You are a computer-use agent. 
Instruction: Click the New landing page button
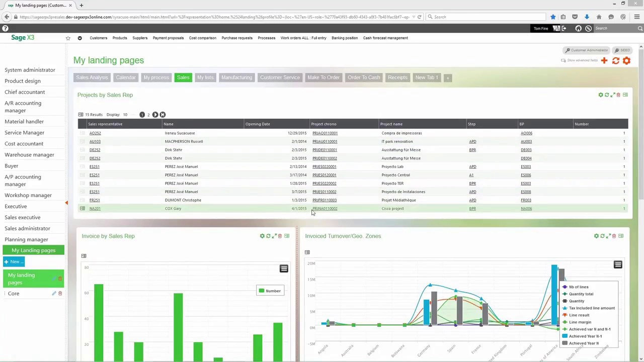(14, 261)
